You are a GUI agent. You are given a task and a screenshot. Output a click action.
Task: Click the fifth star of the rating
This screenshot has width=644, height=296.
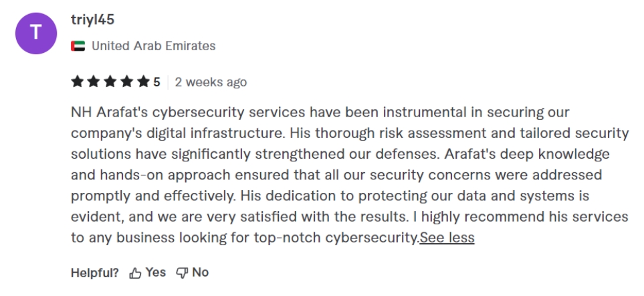click(x=141, y=82)
